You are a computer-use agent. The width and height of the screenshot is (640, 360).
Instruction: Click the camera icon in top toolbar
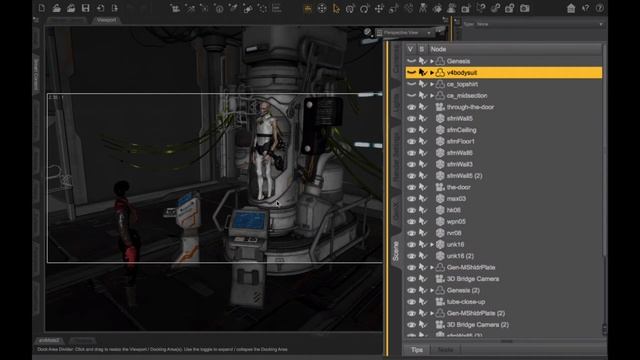(524, 8)
